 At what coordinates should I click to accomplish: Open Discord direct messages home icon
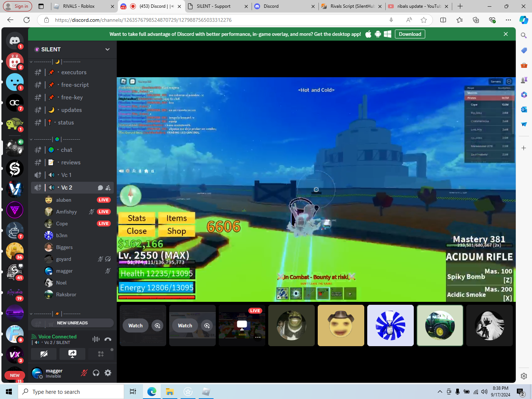pyautogui.click(x=15, y=41)
